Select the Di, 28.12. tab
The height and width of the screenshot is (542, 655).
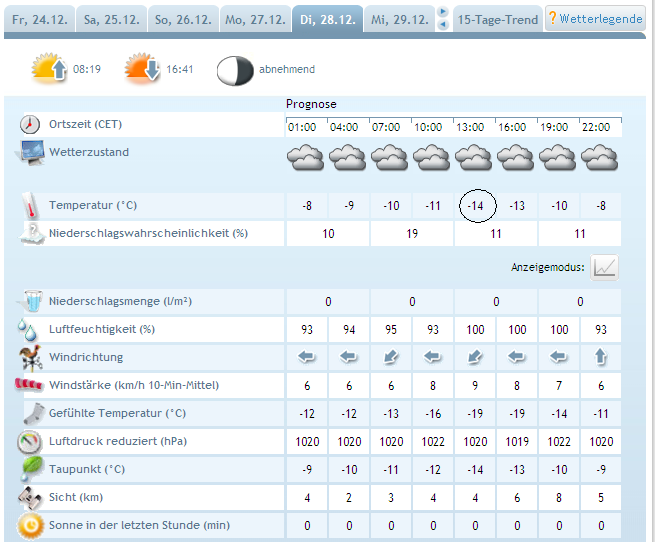coord(328,19)
